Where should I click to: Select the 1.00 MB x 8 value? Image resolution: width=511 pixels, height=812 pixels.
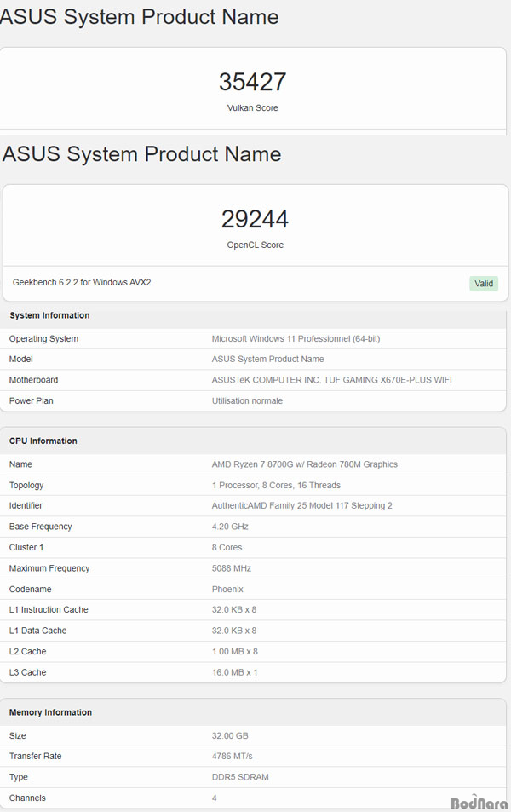[x=234, y=652]
